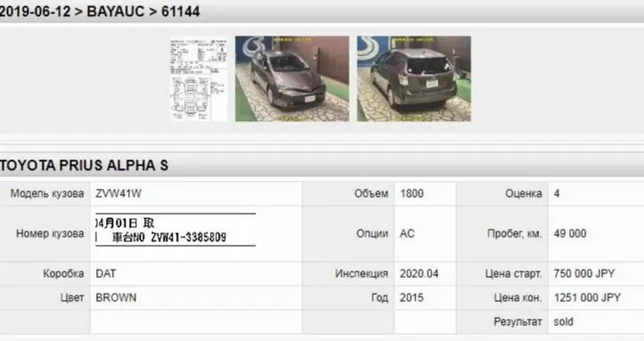Click the 750 000 JPY start price

(584, 273)
